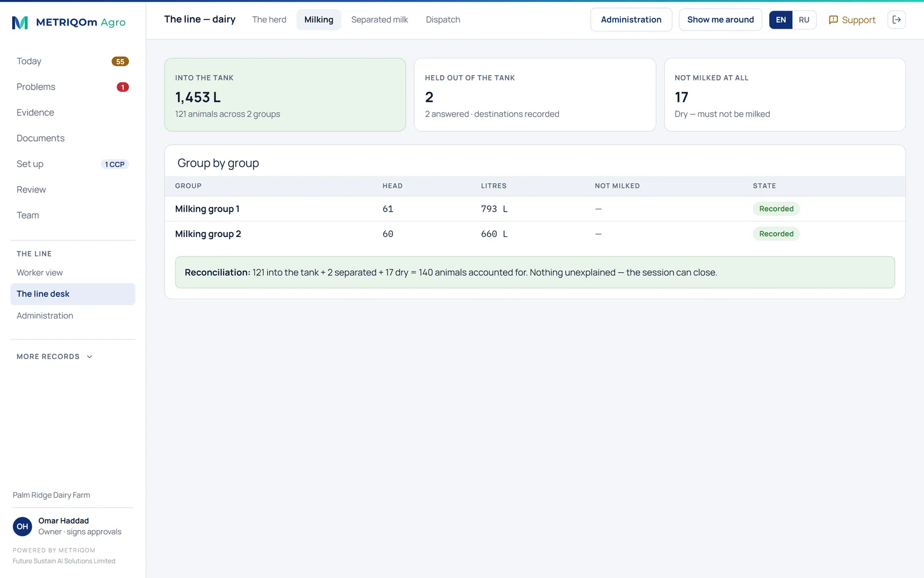Image resolution: width=924 pixels, height=578 pixels.
Task: Go to the Review page
Action: tap(73, 190)
